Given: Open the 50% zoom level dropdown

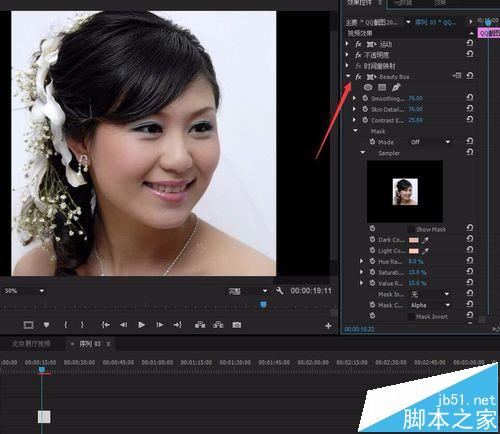Looking at the screenshot, I should pos(24,291).
